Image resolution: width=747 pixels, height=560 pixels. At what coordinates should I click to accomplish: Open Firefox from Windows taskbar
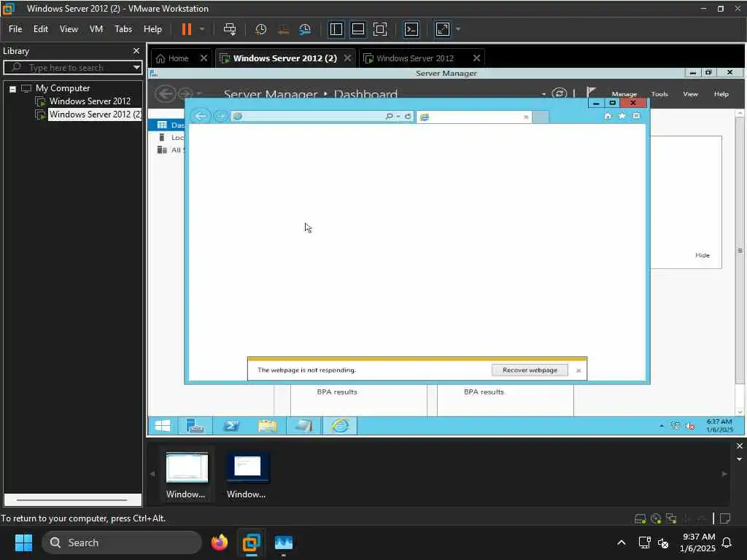219,542
